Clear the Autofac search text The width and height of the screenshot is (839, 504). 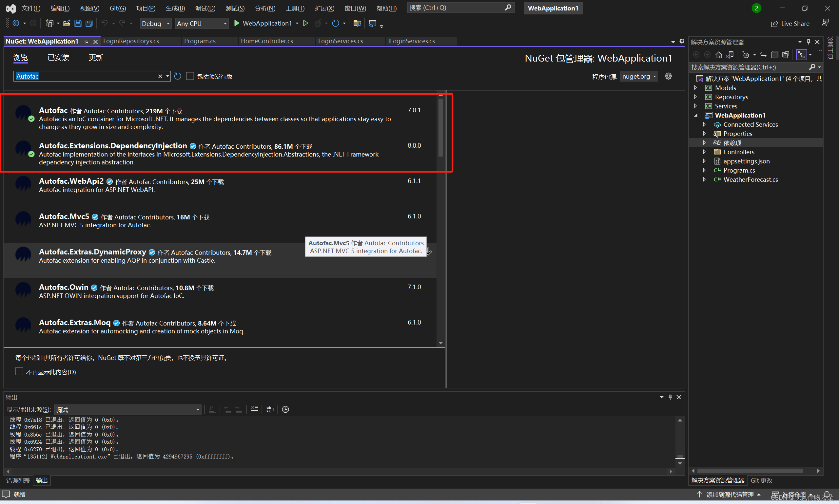point(160,76)
